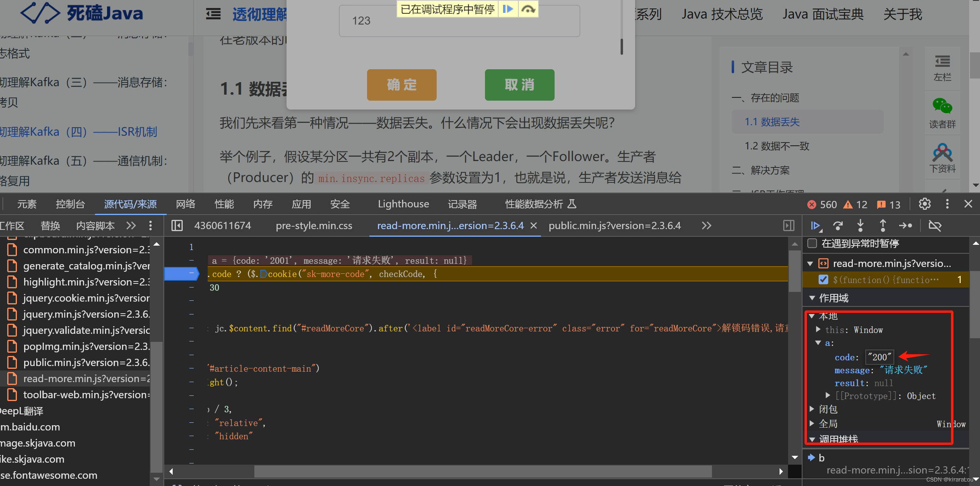Switch to 网络 Network tab
The height and width of the screenshot is (486, 980).
point(186,204)
